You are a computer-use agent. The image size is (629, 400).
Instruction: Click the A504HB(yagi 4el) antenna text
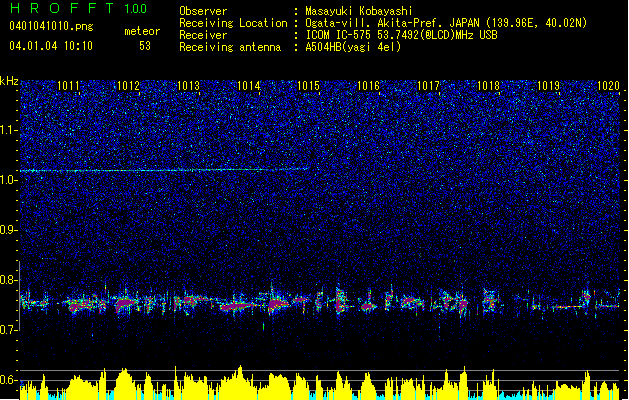353,47
